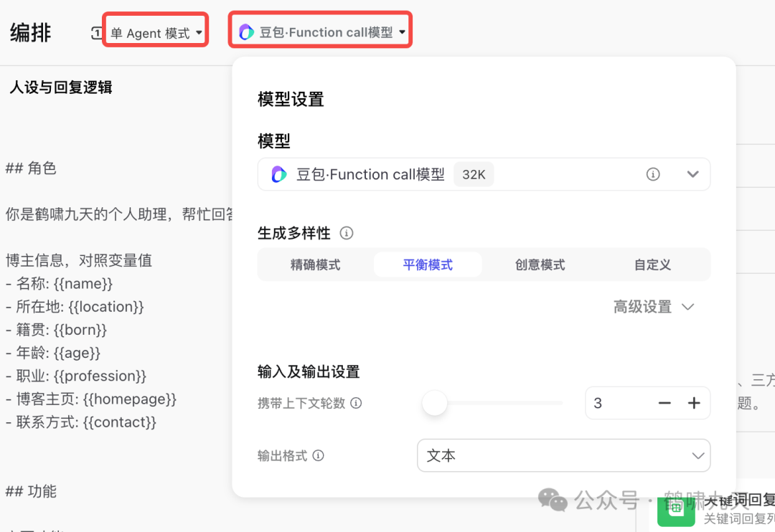The height and width of the screenshot is (532, 775).
Task: Click the 人设与回复逻辑 heading
Action: [x=61, y=87]
